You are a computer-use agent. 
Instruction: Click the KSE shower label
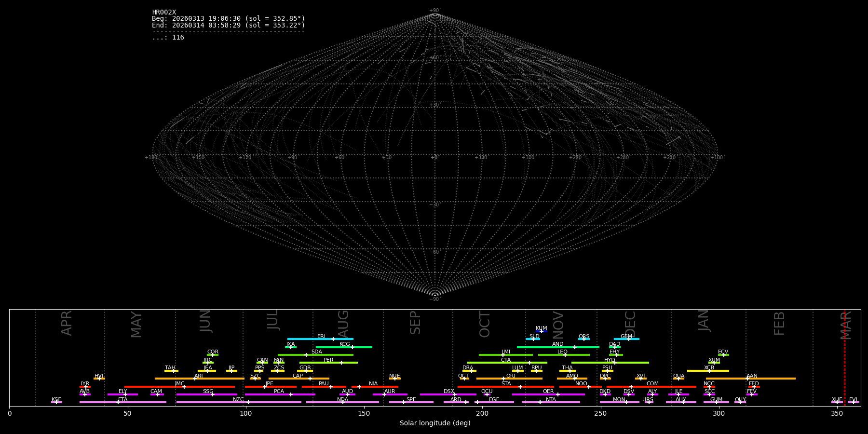(56, 400)
